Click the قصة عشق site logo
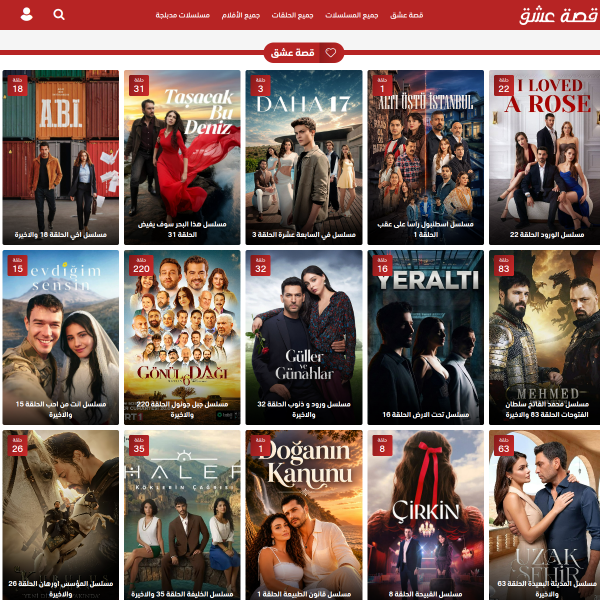The height and width of the screenshot is (600, 600). pos(558,16)
